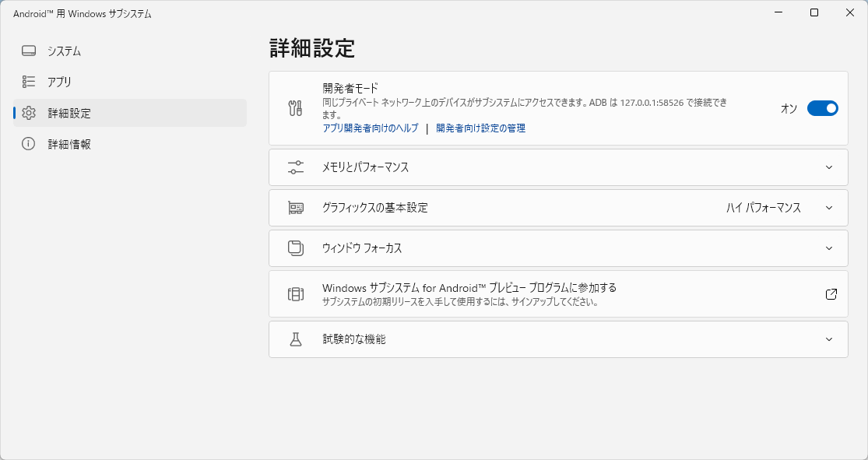Turn off the 開発者モード toggle switch
Image resolution: width=868 pixels, height=460 pixels.
823,108
